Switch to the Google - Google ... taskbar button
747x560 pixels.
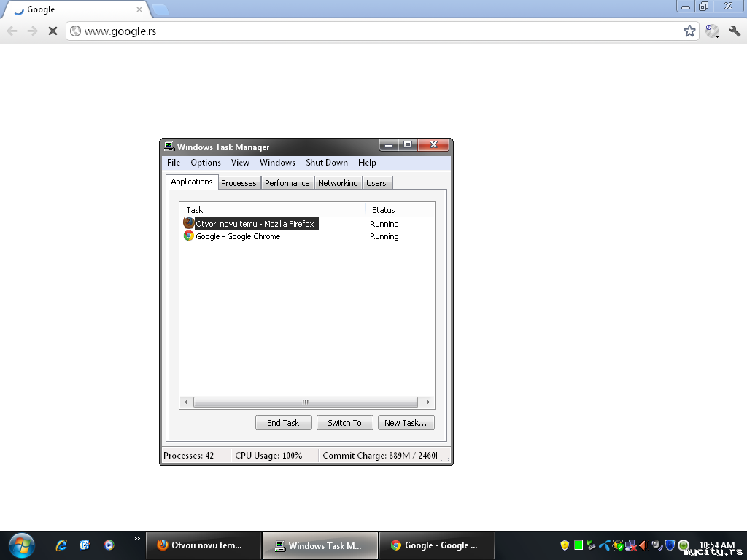coord(437,545)
